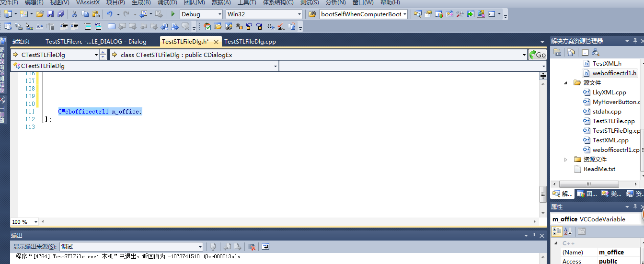Click the Find in Files icon
Viewport: 644px width, 264px height.
[312, 14]
